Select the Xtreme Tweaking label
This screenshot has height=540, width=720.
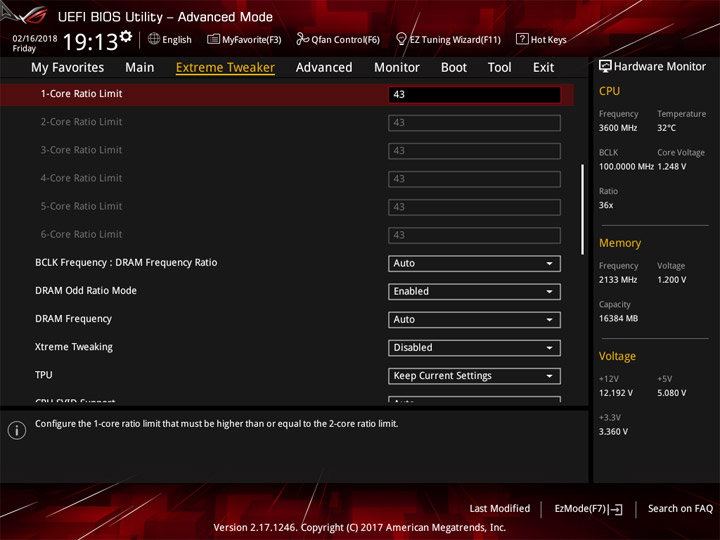[73, 347]
